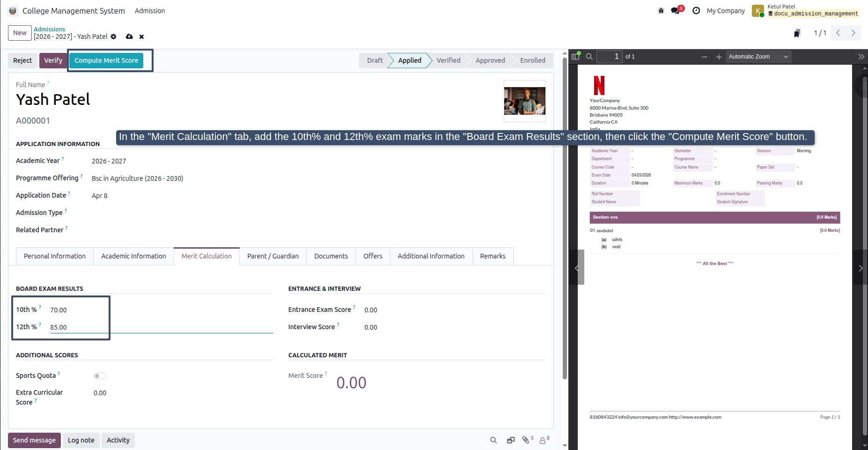This screenshot has width=868, height=450.
Task: Go to the previous record arrow
Action: [x=838, y=33]
